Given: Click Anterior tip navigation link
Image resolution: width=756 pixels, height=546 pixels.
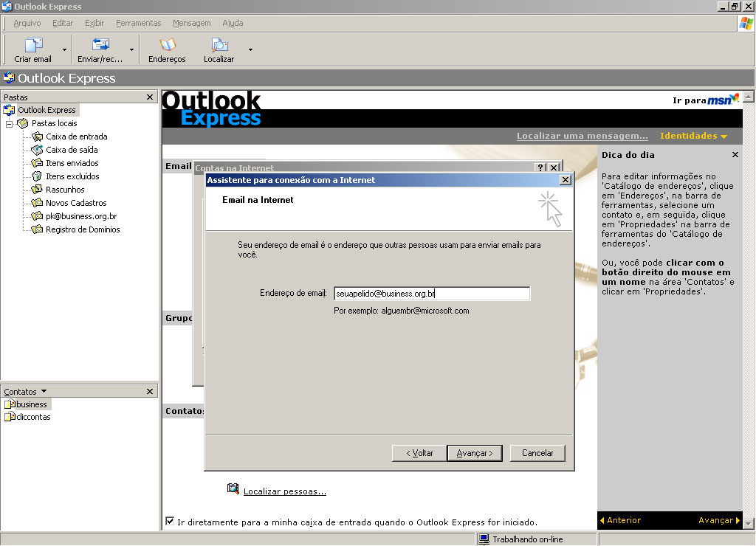Looking at the screenshot, I should pyautogui.click(x=620, y=520).
